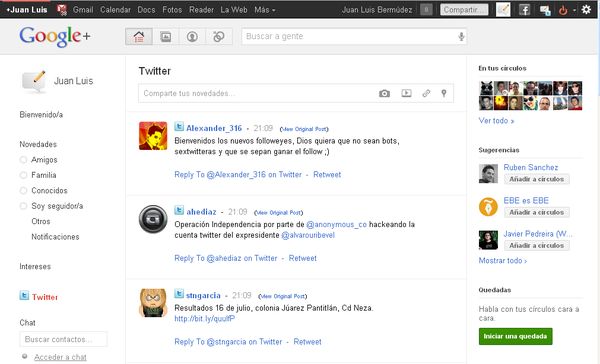Click Retweet on Alexander_316 post
Image resolution: width=600 pixels, height=364 pixels.
click(327, 175)
